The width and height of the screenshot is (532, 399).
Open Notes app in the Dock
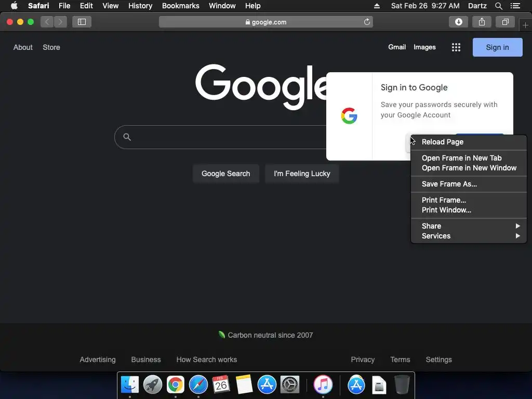[244, 384]
